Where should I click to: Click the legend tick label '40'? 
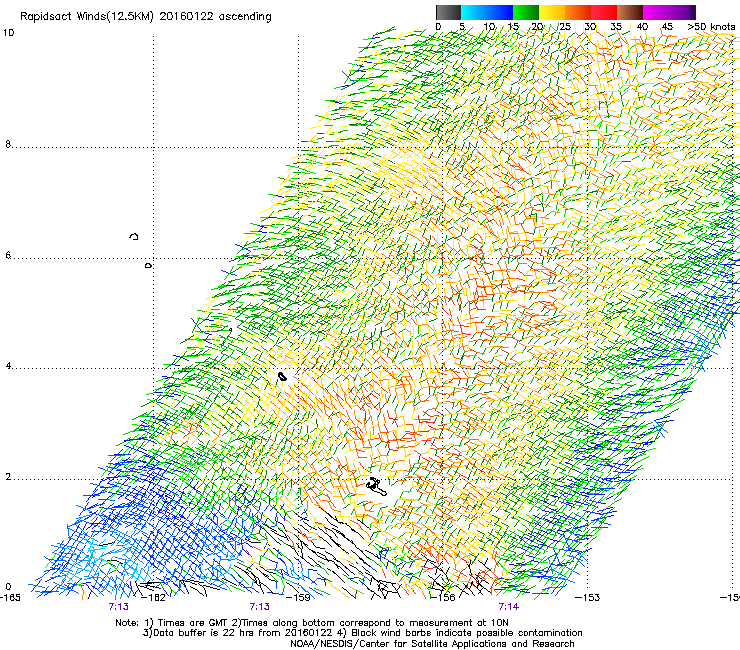642,27
